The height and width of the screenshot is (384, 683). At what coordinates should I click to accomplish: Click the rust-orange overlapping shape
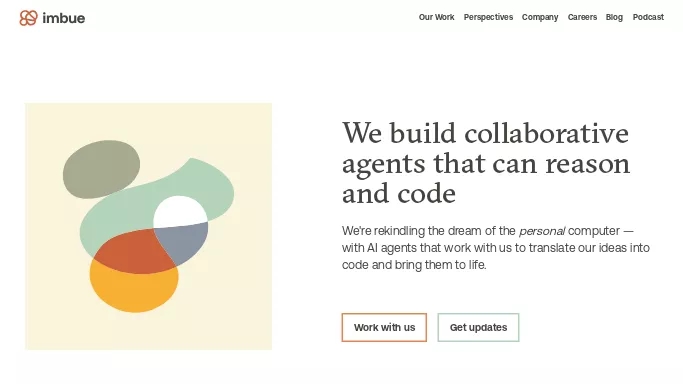coord(133,253)
